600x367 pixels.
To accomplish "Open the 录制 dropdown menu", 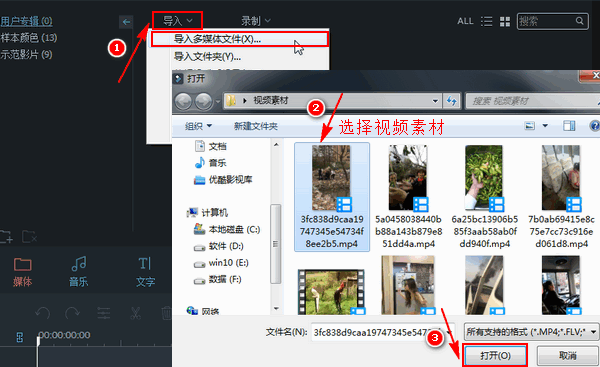I will pos(256,21).
